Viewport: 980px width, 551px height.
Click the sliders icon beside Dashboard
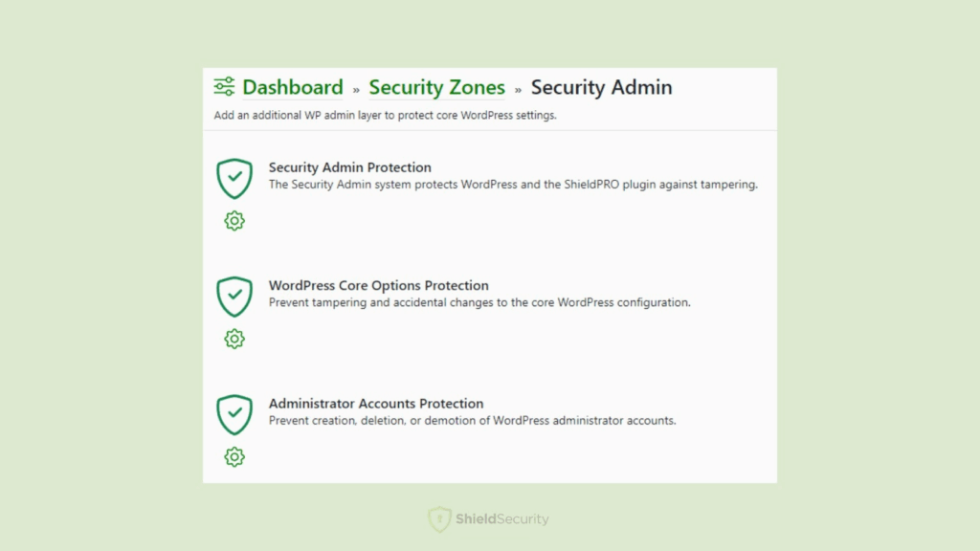point(224,87)
